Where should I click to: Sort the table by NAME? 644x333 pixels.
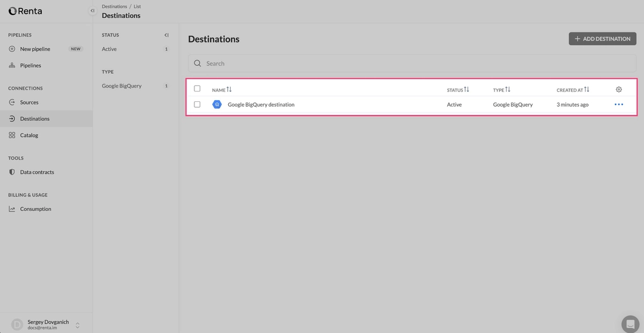[222, 89]
